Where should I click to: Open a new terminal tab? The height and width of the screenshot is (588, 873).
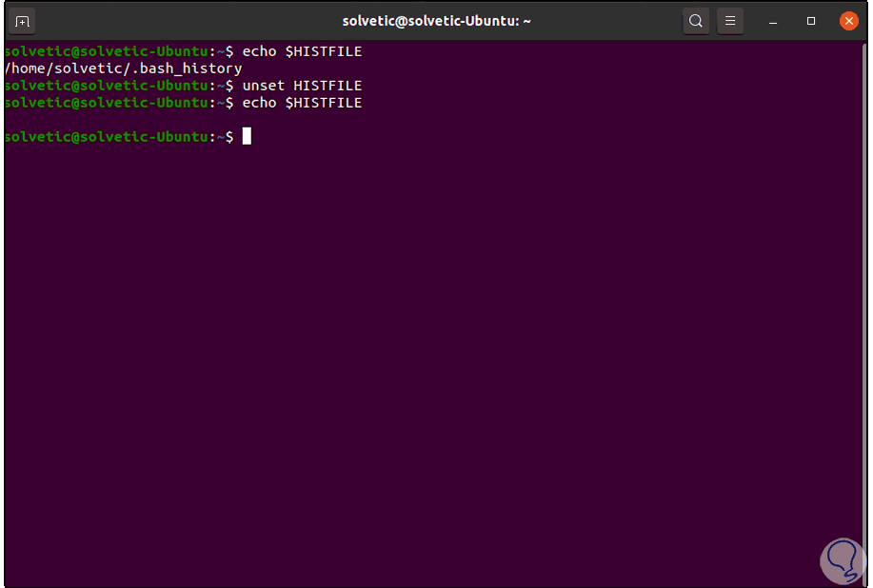click(x=23, y=21)
